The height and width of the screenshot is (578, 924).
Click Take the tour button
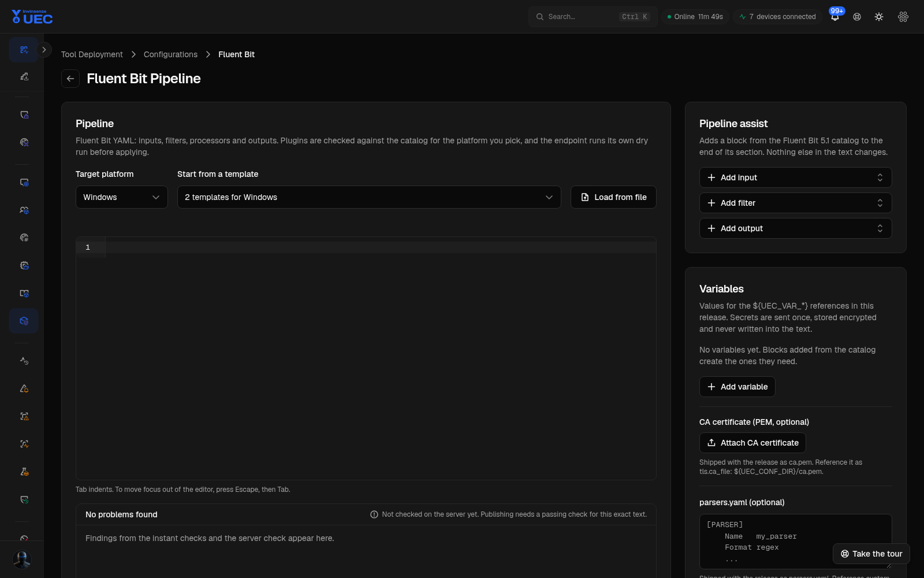(x=871, y=554)
